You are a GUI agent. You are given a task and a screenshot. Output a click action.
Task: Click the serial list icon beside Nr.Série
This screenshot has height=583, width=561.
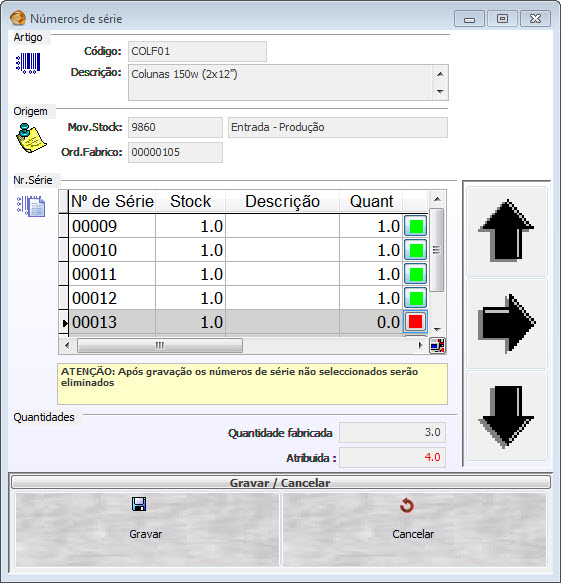[31, 206]
